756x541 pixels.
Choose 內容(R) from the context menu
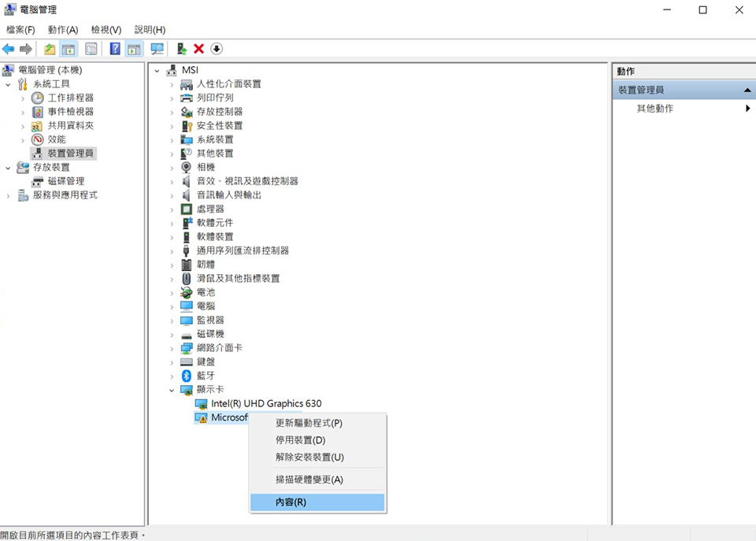291,502
